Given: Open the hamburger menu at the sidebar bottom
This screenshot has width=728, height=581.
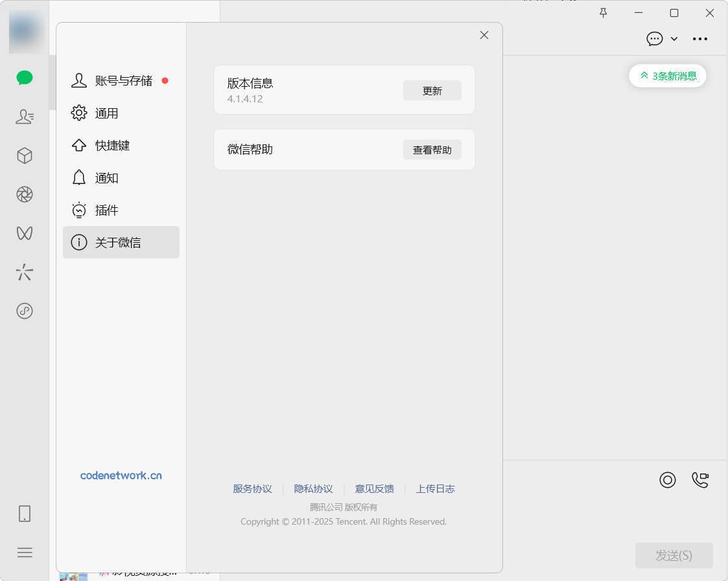Looking at the screenshot, I should 24,552.
